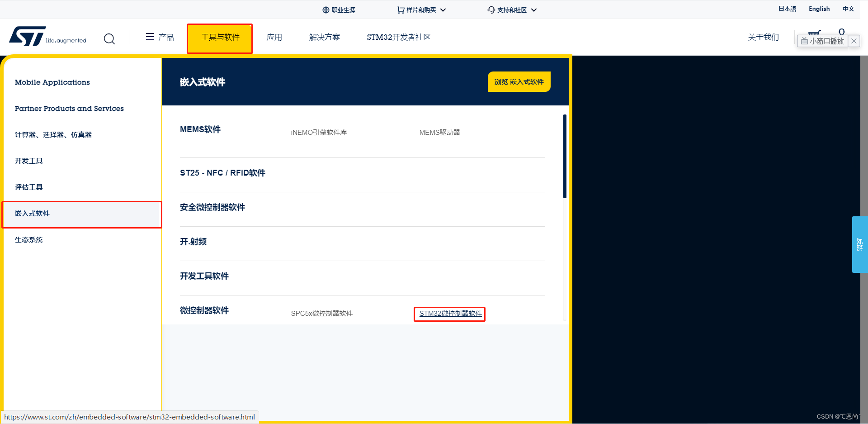Open the 微控制器软件 category
The height and width of the screenshot is (424, 868).
pyautogui.click(x=204, y=310)
